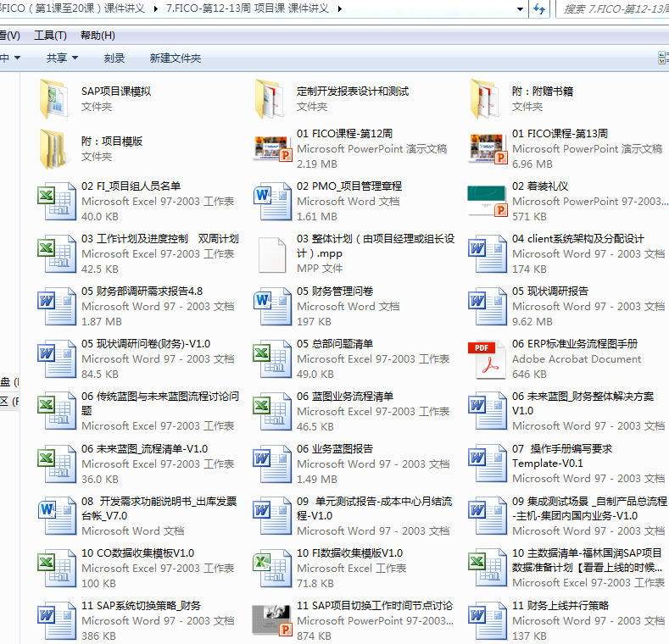Open the 工具(T) menu
The height and width of the screenshot is (644, 669).
click(50, 36)
